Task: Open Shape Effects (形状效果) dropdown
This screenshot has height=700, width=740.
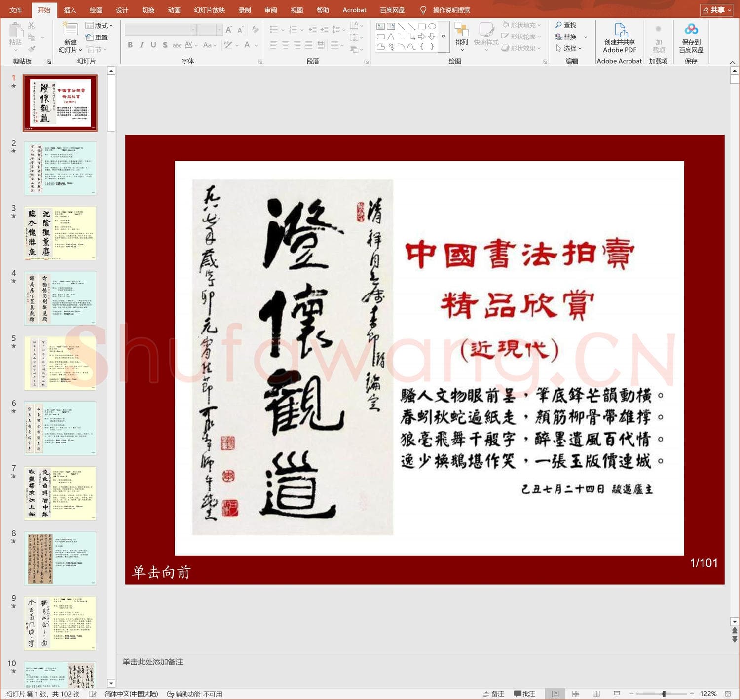Action: [x=521, y=48]
